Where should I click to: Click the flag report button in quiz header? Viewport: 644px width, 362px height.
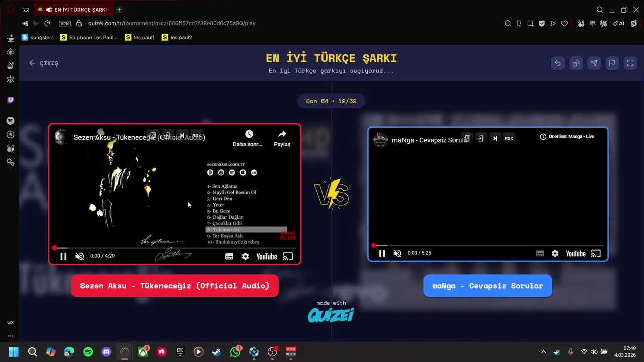point(612,63)
